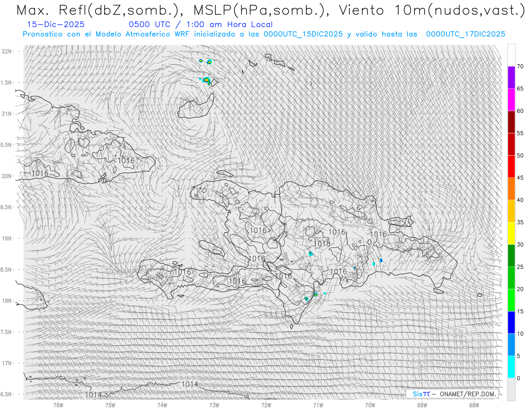The width and height of the screenshot is (532, 411).
Task: Click the latitude label '21N'
Action: click(7, 114)
